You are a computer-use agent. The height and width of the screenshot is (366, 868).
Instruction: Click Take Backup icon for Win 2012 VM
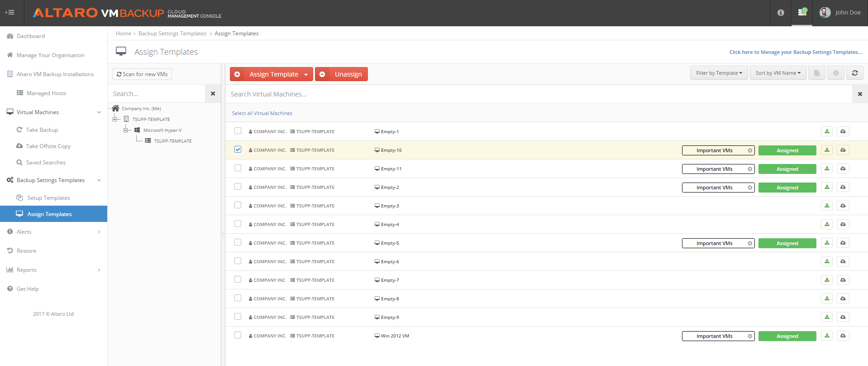tap(827, 336)
